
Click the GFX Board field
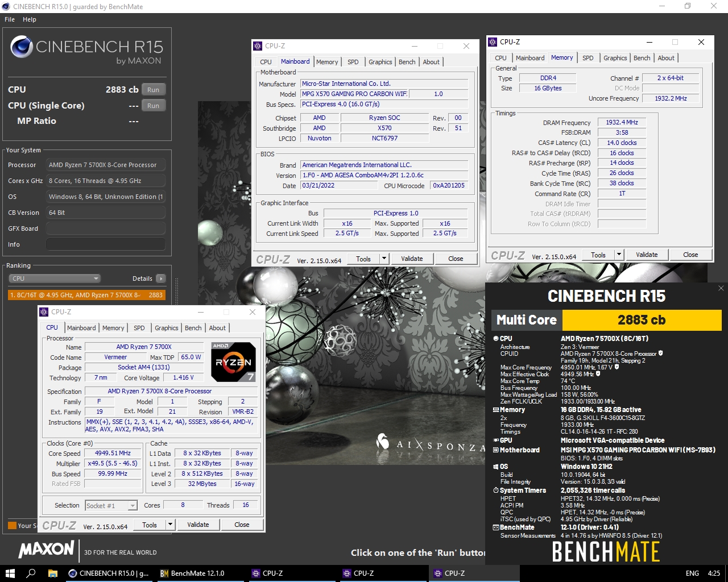click(105, 228)
